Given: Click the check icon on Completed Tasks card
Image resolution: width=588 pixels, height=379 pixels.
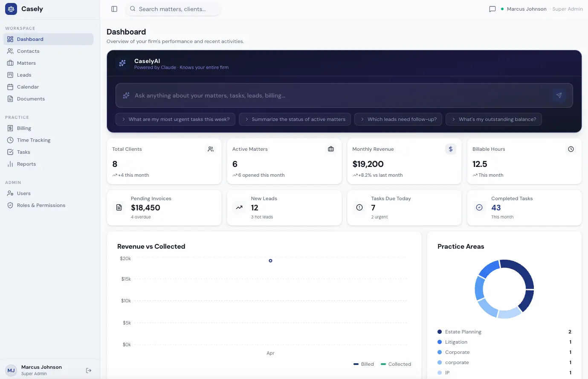Looking at the screenshot, I should (x=479, y=207).
